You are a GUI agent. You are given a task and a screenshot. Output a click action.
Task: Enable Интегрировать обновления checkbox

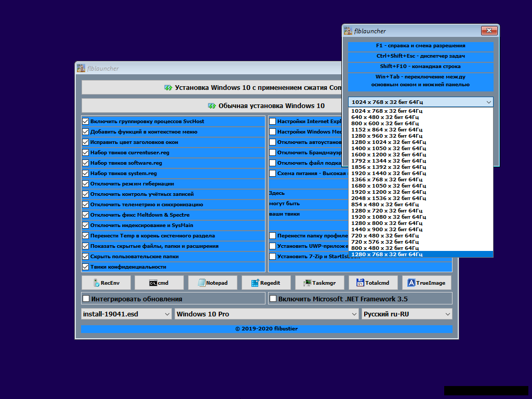[x=86, y=299]
